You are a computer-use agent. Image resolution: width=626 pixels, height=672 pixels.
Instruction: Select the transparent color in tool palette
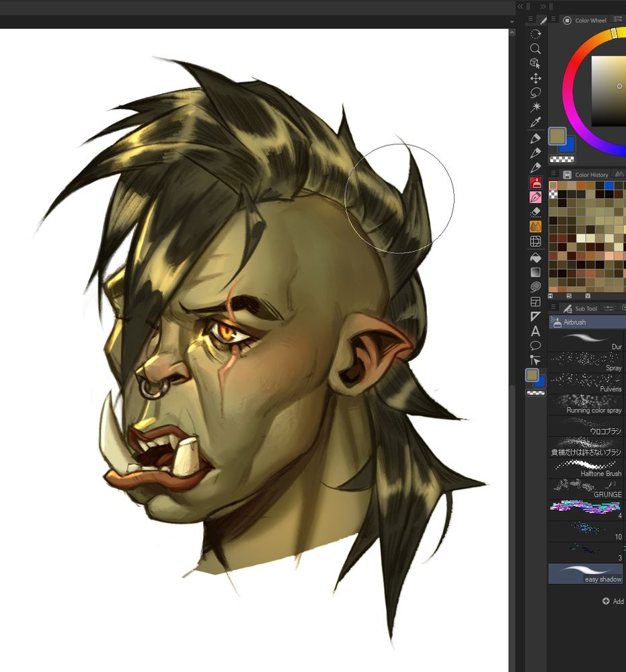[x=535, y=392]
